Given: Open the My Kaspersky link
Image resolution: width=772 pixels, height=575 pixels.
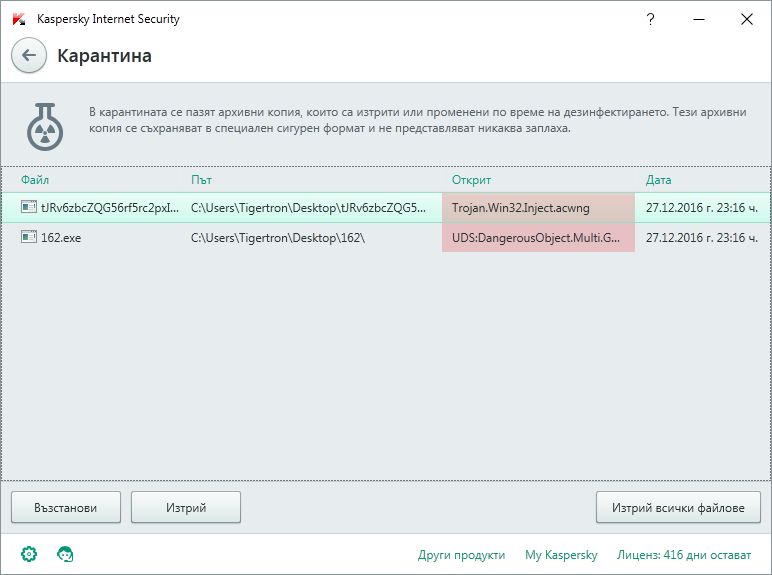Looking at the screenshot, I should pyautogui.click(x=561, y=555).
